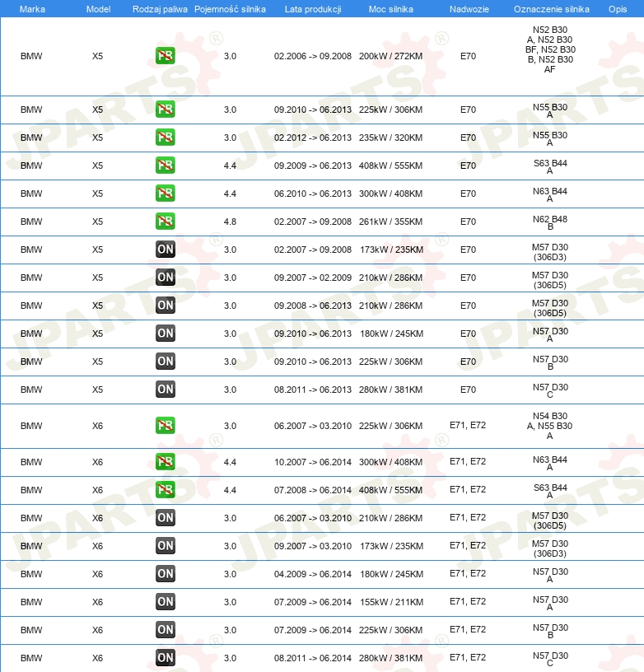Click the Lata produkcji column header
The width and height of the screenshot is (644, 672).
(x=313, y=9)
